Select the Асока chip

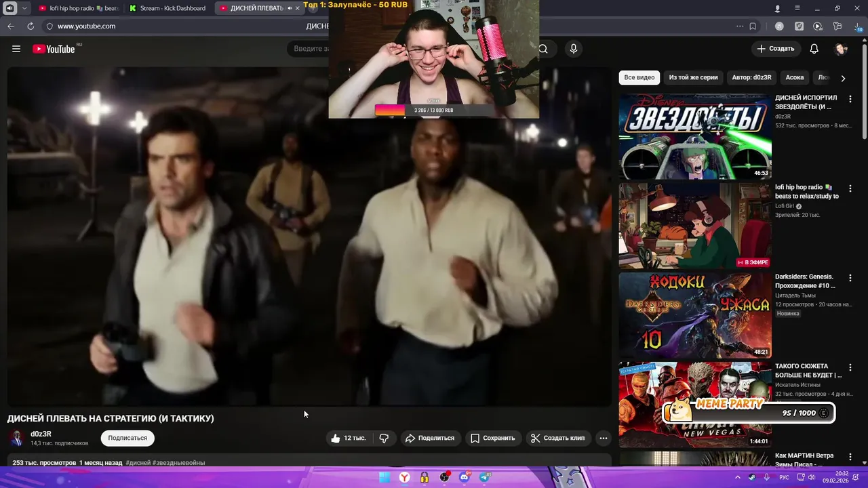[x=795, y=78]
